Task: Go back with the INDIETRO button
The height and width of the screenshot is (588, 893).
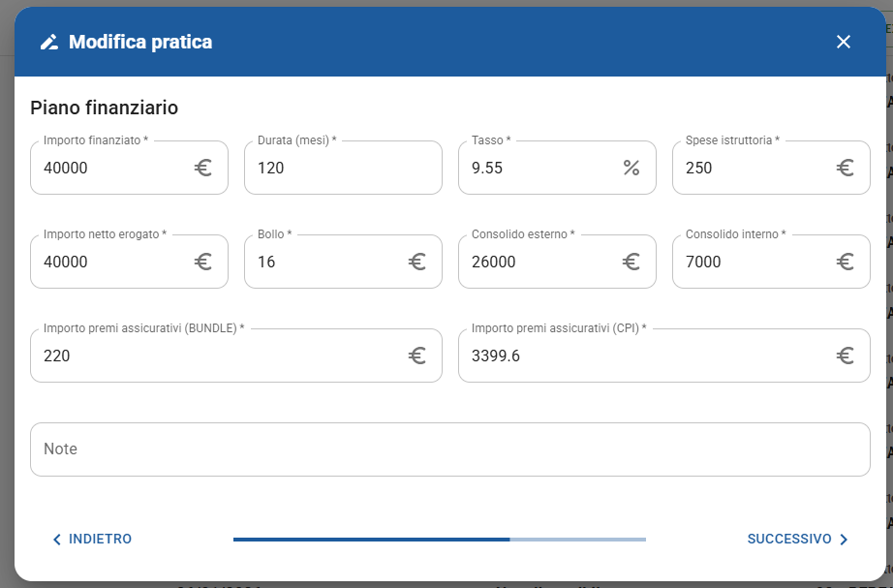Action: tap(92, 540)
